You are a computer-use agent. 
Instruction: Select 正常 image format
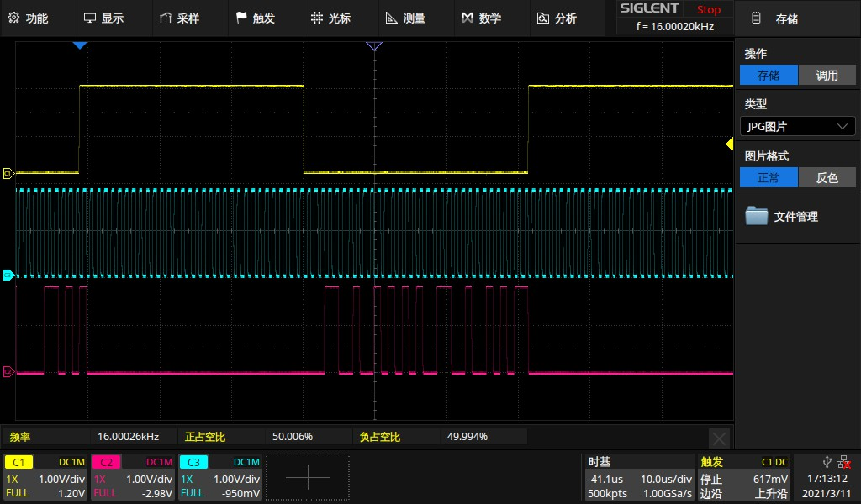coord(769,177)
